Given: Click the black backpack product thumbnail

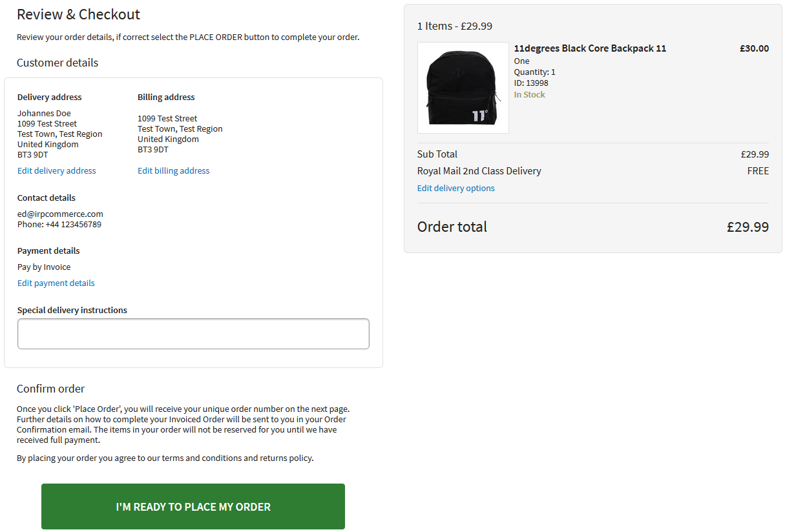Looking at the screenshot, I should 463,88.
